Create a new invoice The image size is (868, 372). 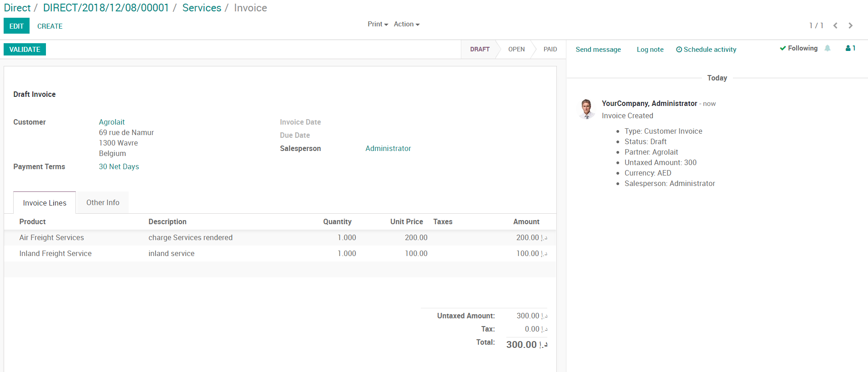[50, 26]
